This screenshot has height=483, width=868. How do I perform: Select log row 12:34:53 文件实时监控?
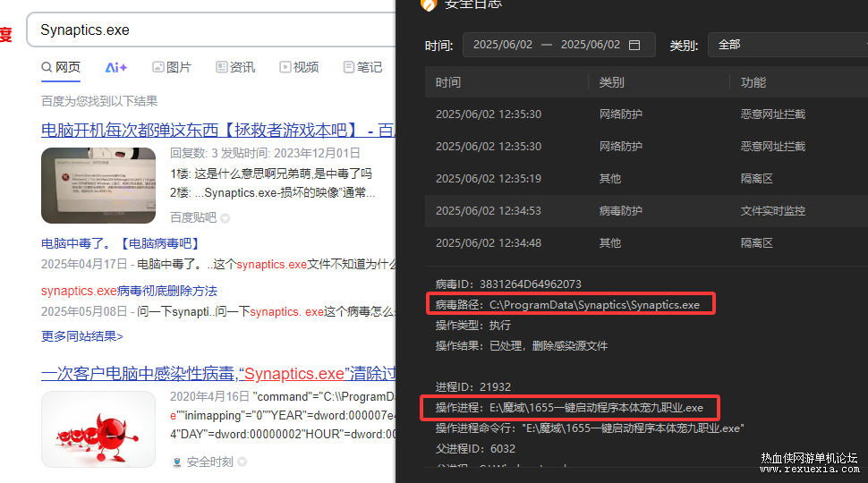tap(647, 211)
